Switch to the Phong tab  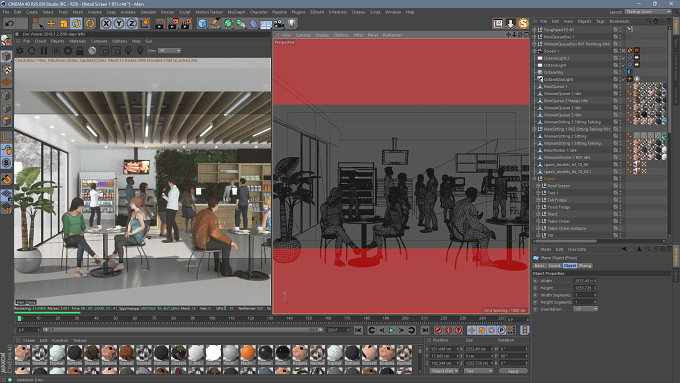pos(585,265)
